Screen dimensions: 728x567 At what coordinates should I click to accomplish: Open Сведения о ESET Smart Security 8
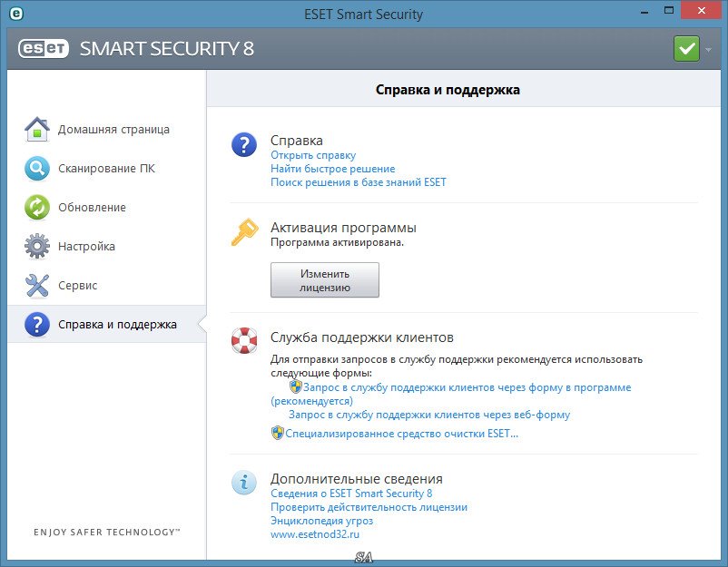point(351,494)
